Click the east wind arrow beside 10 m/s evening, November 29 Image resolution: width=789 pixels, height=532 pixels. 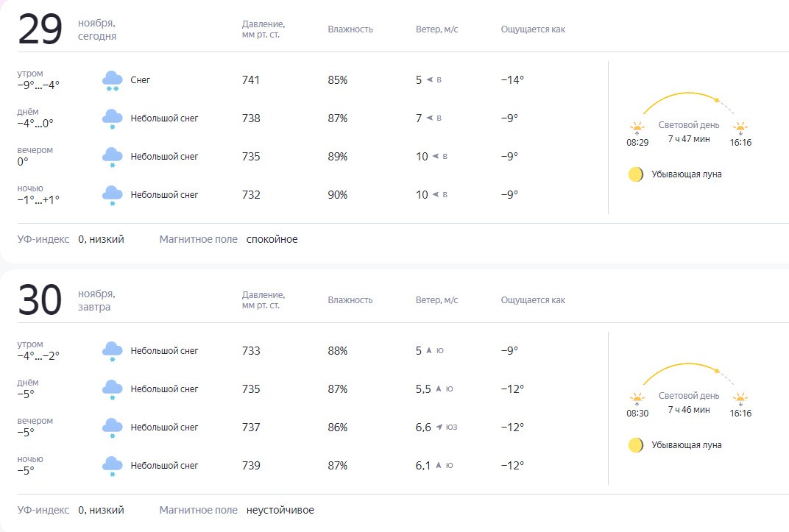click(x=436, y=157)
